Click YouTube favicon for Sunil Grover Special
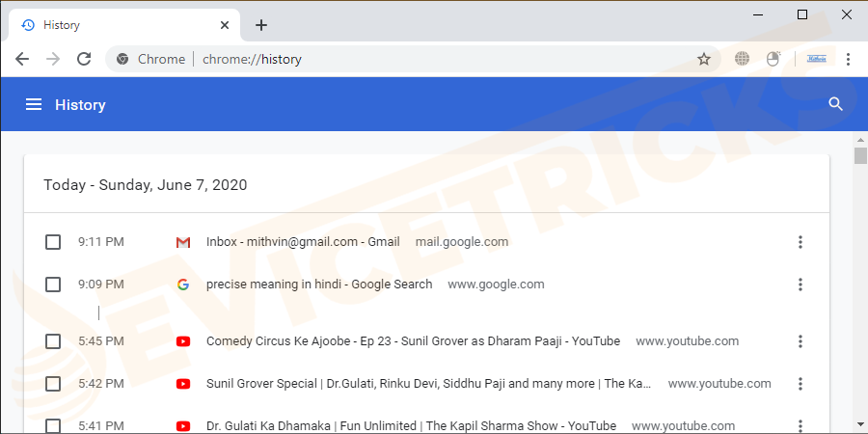868x434 pixels. click(x=182, y=384)
